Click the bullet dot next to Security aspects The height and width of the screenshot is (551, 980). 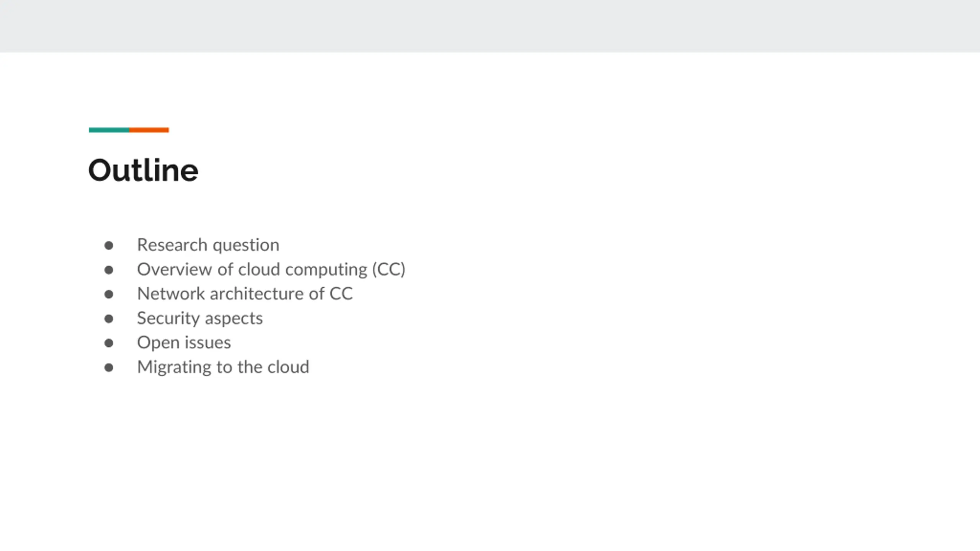tap(109, 318)
